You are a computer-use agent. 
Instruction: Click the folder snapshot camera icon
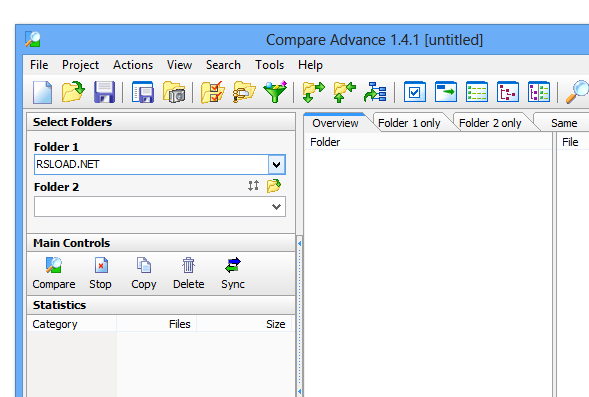click(x=174, y=92)
